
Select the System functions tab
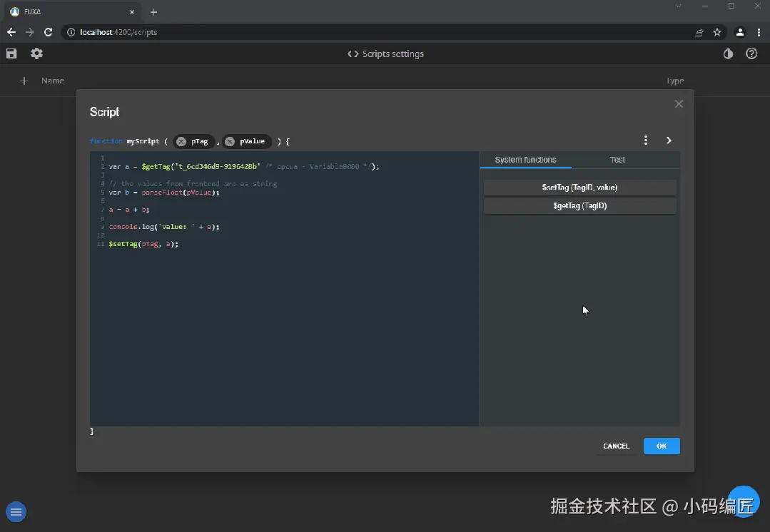coord(525,160)
